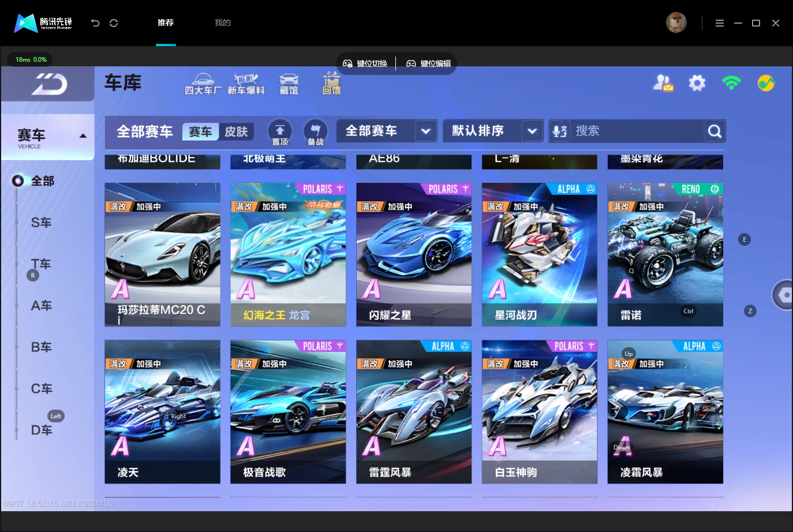Open the friends mail icon
The width and height of the screenshot is (793, 532).
(x=663, y=83)
